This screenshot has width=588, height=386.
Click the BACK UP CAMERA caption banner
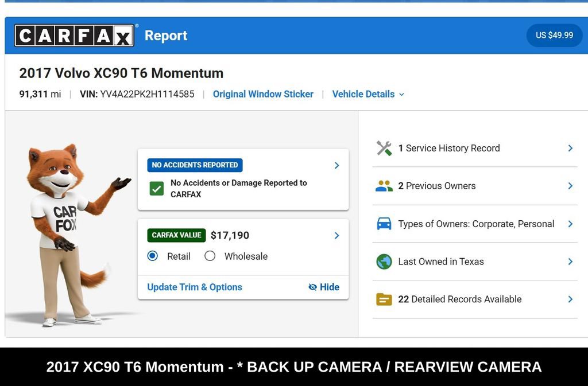coord(294,367)
